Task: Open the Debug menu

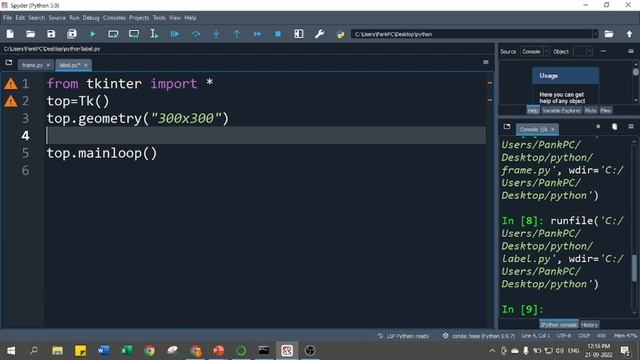Action: click(91, 18)
